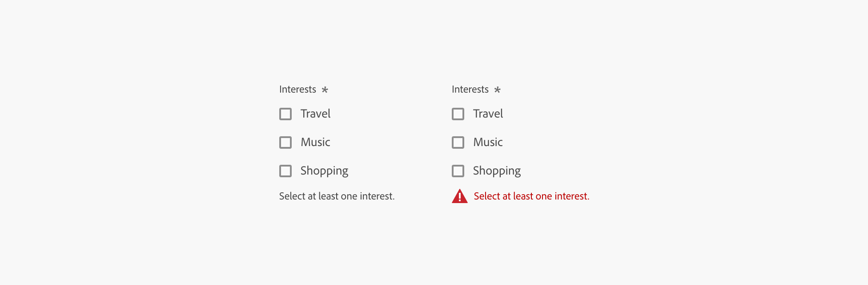The width and height of the screenshot is (868, 285).
Task: Click the Music label in the gray-hint group
Action: [315, 142]
